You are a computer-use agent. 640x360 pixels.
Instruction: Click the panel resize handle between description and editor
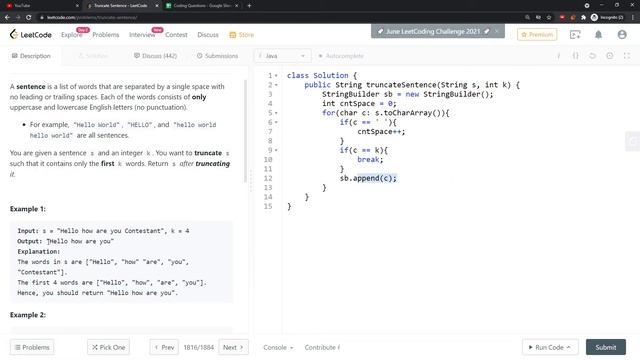pos(251,180)
